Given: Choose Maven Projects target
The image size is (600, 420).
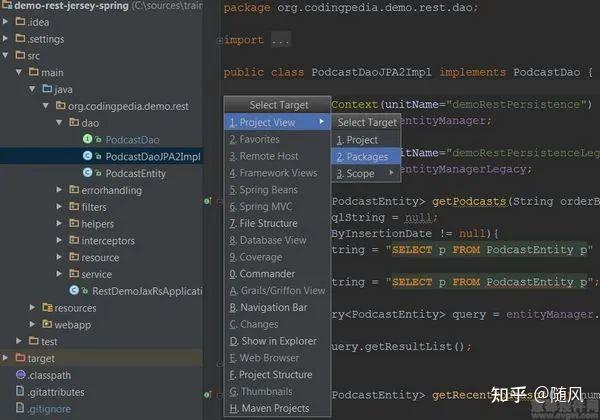Looking at the screenshot, I should (277, 409).
